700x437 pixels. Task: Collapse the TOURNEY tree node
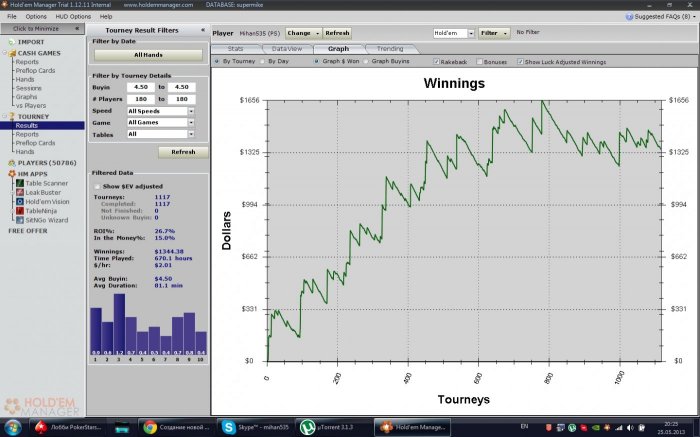pyautogui.click(x=5, y=117)
